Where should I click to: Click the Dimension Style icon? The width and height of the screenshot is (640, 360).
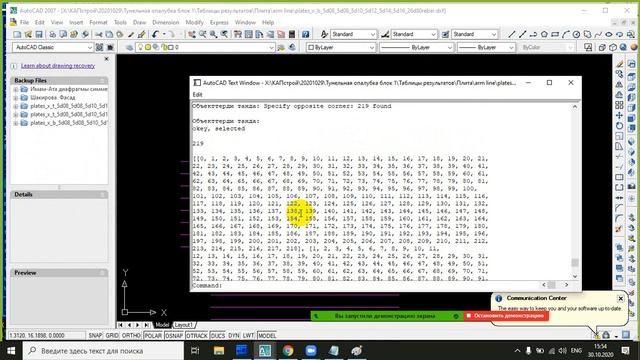pyautogui.click(x=385, y=35)
